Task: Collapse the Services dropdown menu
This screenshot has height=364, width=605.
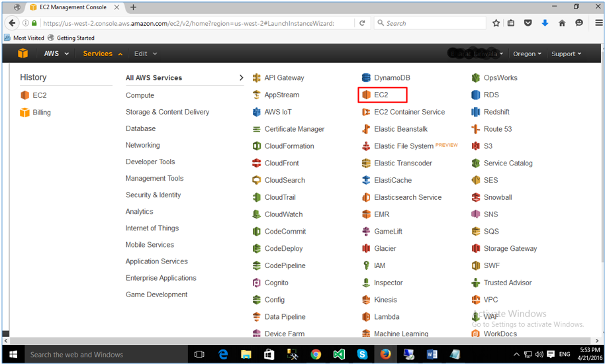Action: click(103, 54)
